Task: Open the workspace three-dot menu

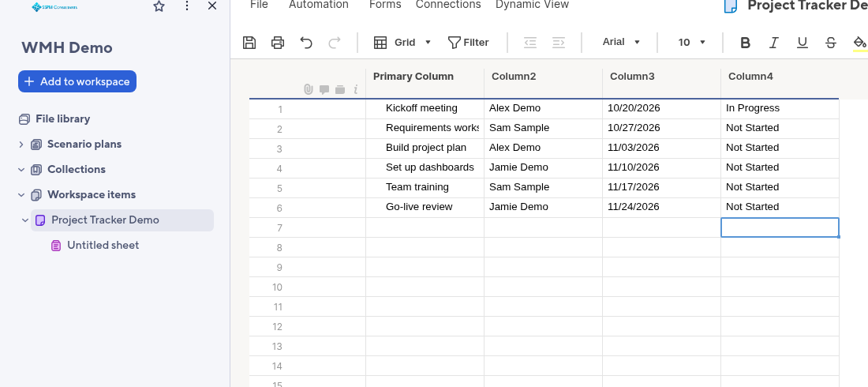Action: click(187, 6)
